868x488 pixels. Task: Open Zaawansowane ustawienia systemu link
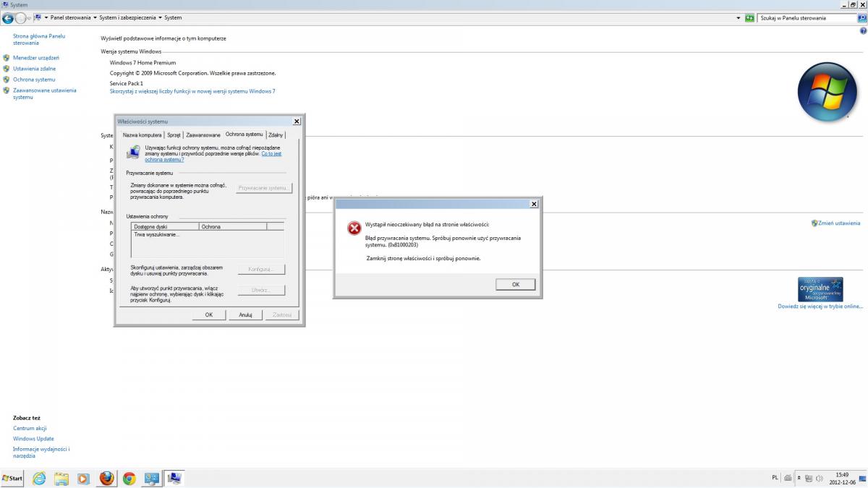44,93
